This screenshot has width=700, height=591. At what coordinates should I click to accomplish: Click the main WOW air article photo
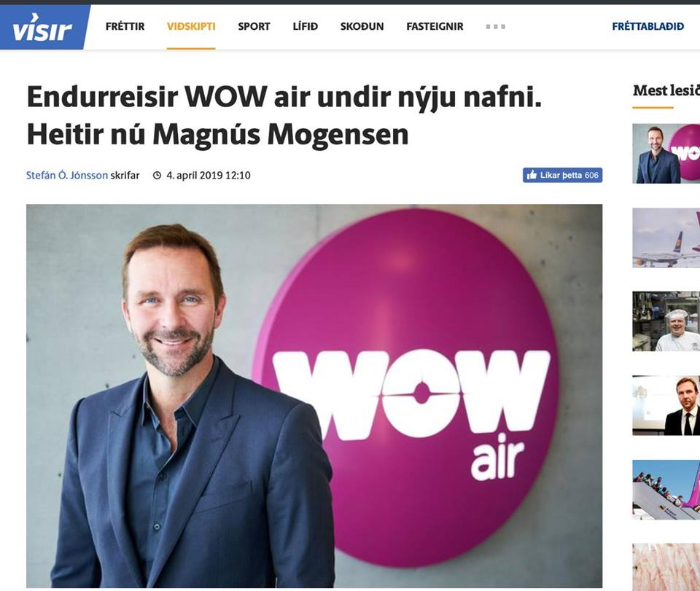coord(314,396)
